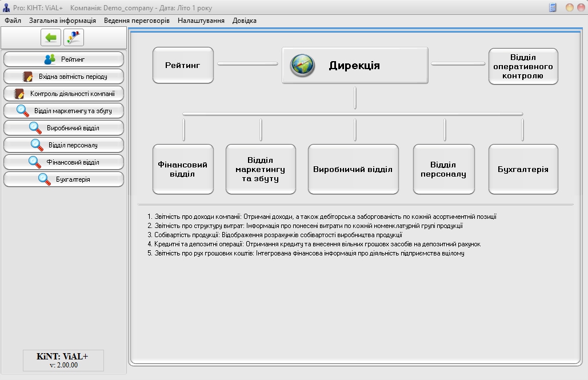The height and width of the screenshot is (380, 588).
Task: Open the calculator icon in title bar
Action: [553, 7]
